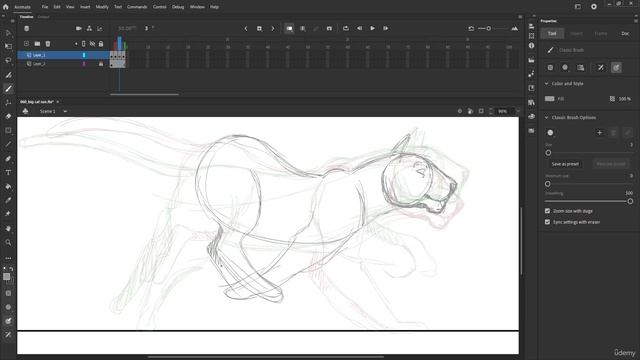Add camera layer in timeline
640x360 pixels.
click(79, 29)
